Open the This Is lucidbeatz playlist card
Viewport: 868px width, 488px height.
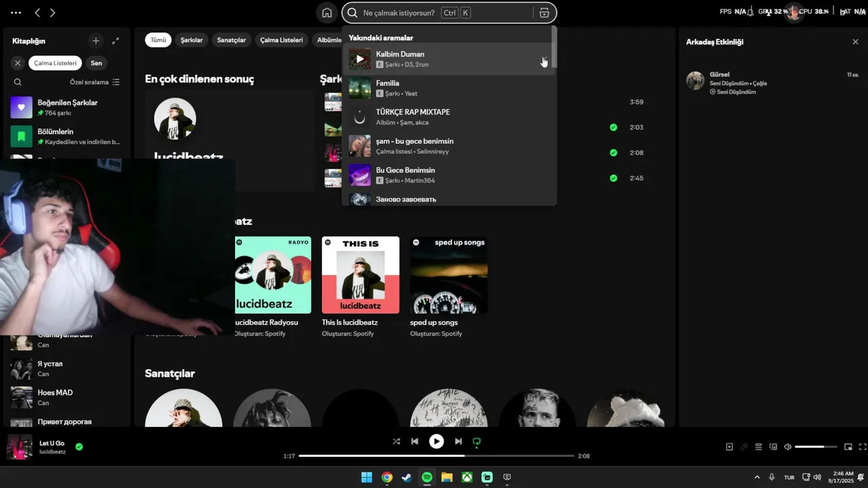coord(361,287)
